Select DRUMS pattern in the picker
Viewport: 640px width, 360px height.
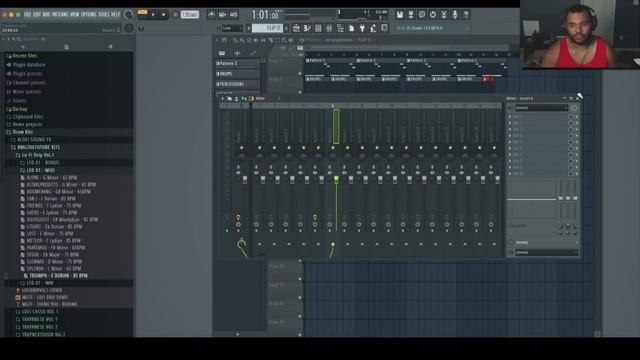[238, 74]
